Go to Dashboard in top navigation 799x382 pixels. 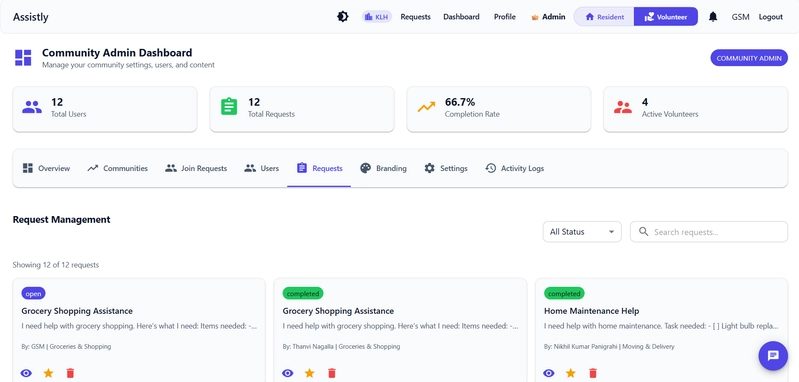pos(461,17)
